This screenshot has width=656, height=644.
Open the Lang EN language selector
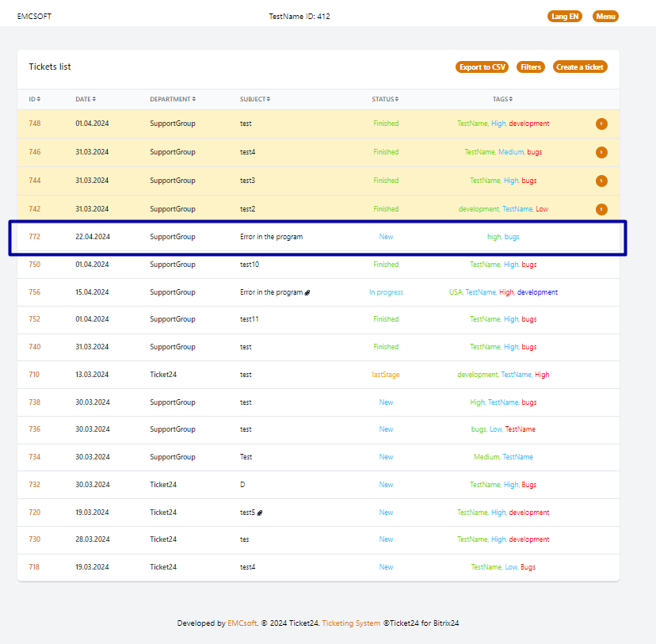564,16
